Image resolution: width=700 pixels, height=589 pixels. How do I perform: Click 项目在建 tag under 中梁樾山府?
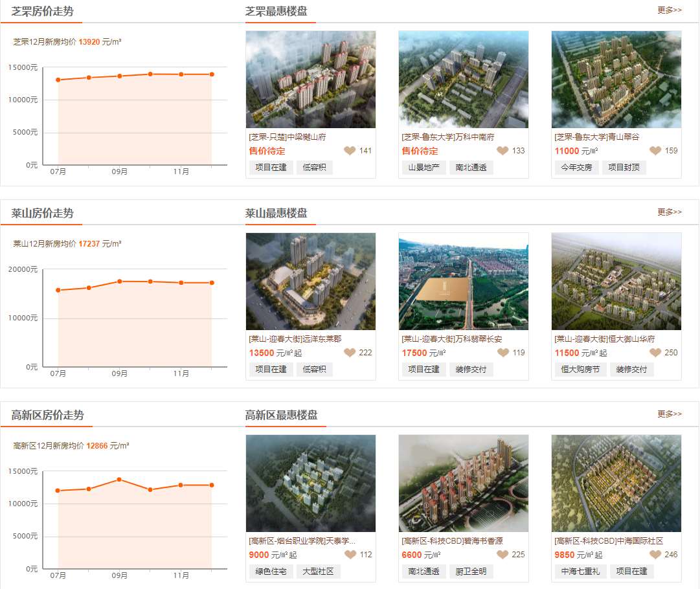[271, 168]
